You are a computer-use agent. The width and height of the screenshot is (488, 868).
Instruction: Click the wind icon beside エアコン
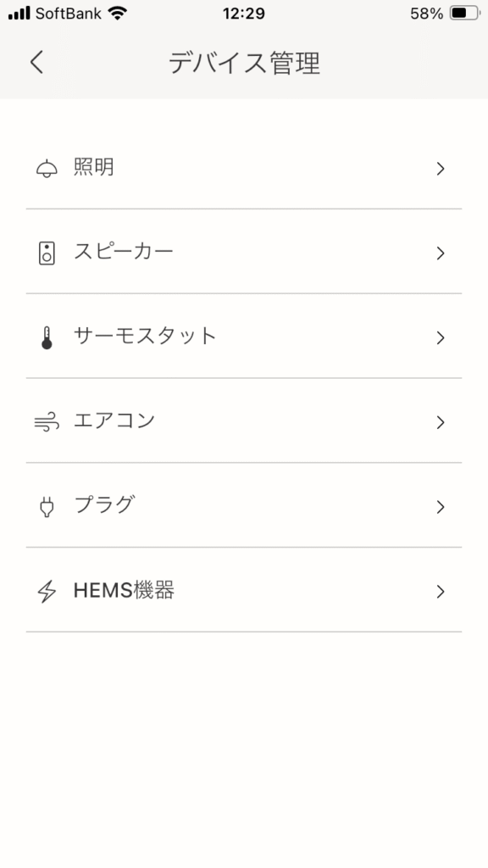[x=47, y=423]
